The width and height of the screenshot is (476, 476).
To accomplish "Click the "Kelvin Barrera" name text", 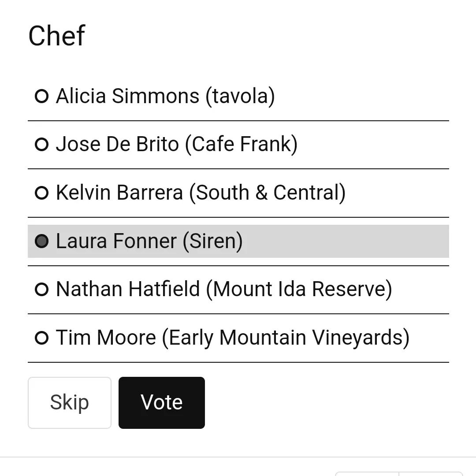I will point(119,193).
